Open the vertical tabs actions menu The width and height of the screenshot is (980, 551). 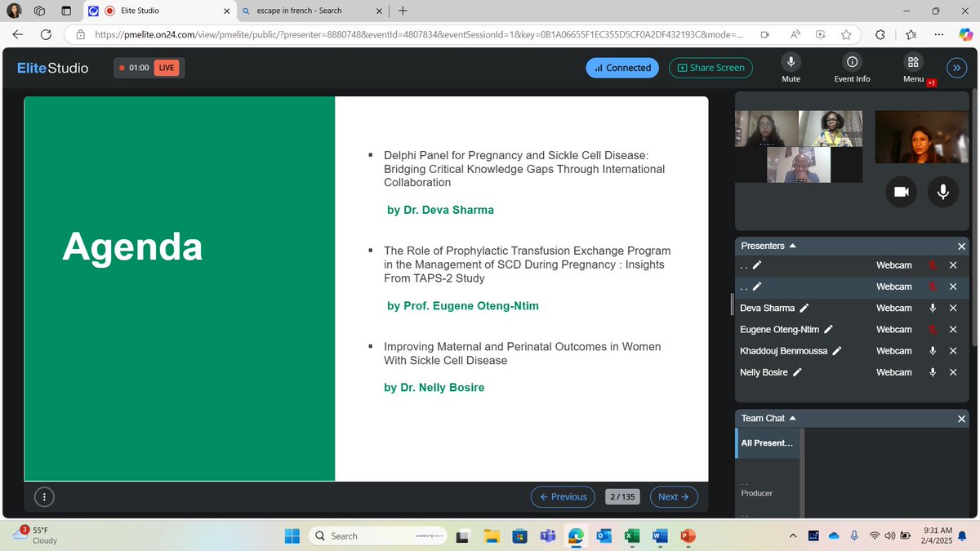click(66, 11)
